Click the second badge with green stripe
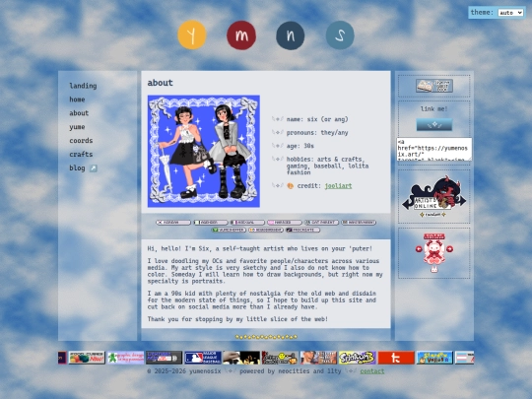 (211, 223)
